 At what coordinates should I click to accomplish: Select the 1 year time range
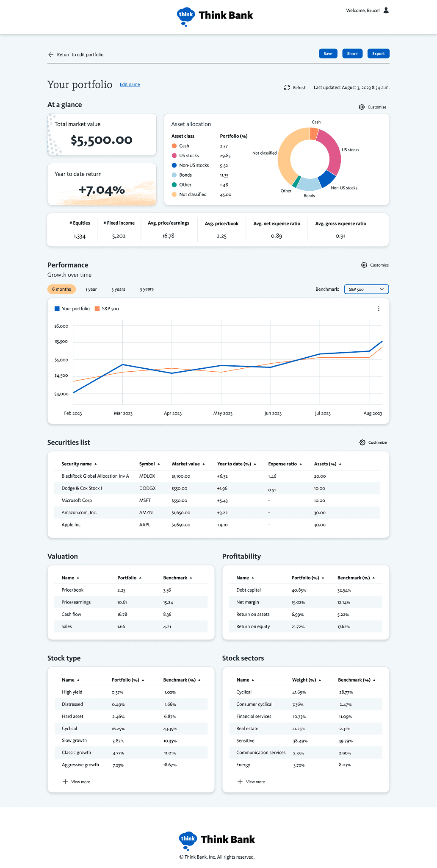(x=91, y=289)
